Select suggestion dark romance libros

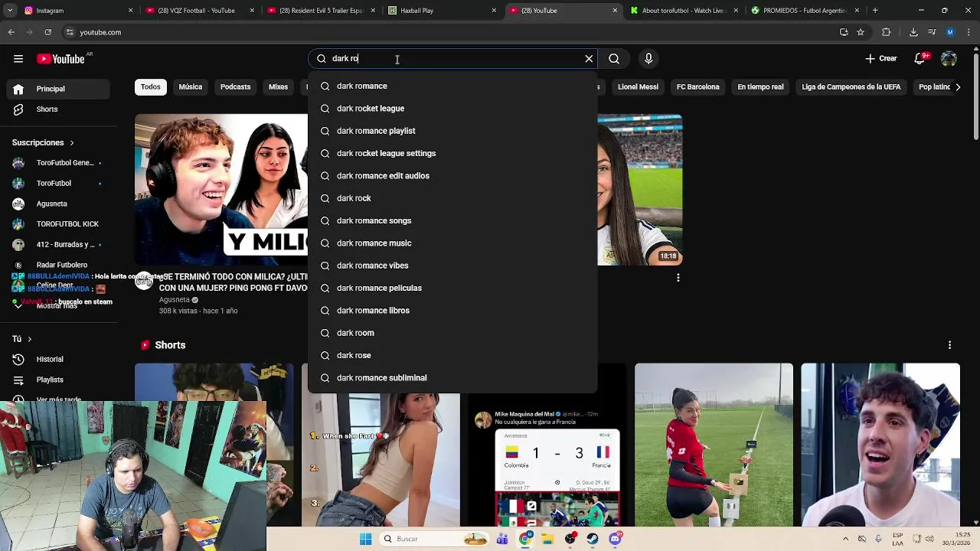452,311
